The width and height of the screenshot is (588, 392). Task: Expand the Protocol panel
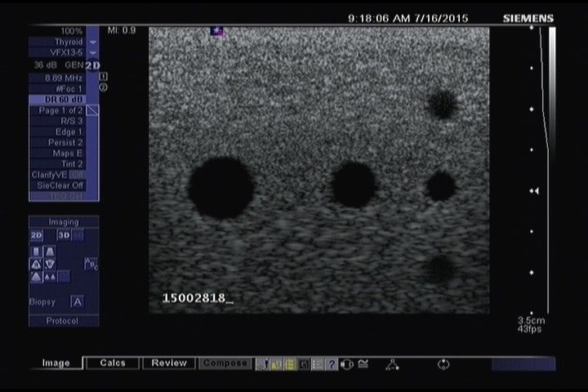64,321
